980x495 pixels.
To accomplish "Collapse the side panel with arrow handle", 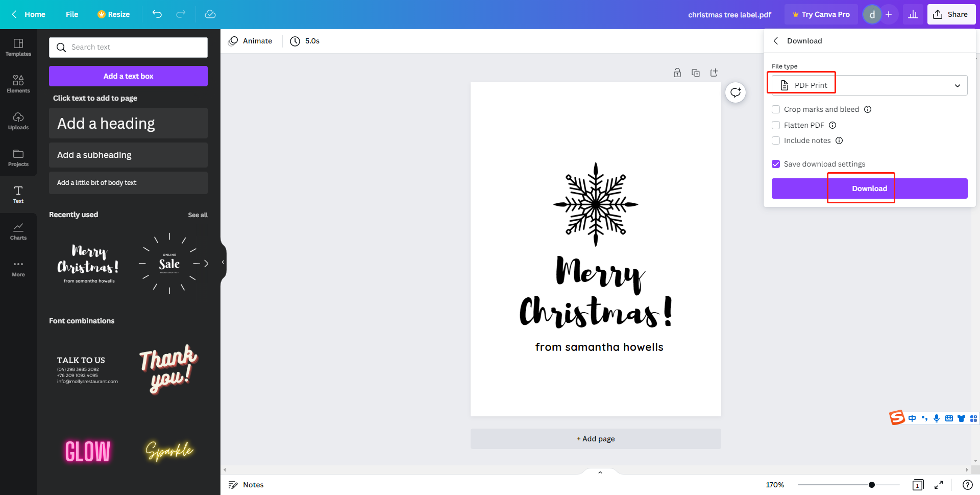I will (x=223, y=262).
